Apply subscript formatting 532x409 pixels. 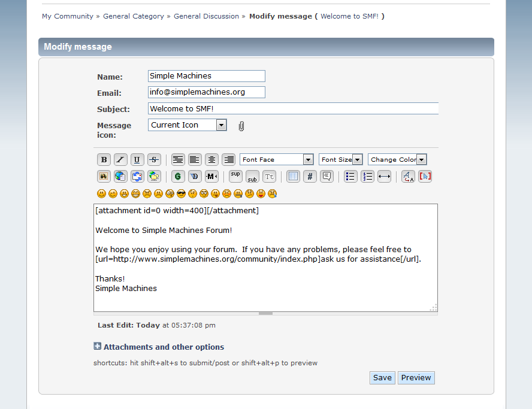pyautogui.click(x=252, y=176)
